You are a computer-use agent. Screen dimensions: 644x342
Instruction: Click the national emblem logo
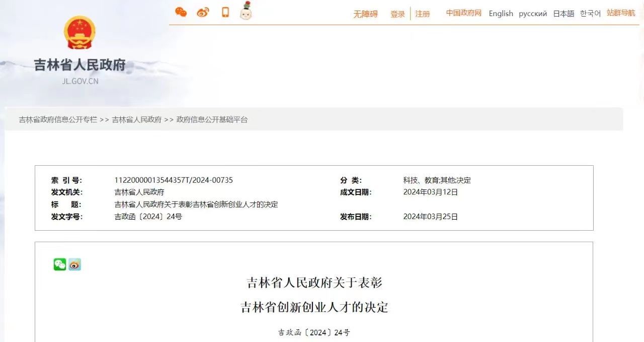[x=79, y=32]
